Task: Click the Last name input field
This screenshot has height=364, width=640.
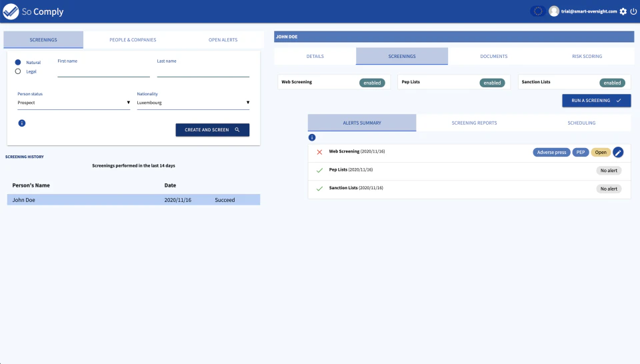Action: (203, 71)
